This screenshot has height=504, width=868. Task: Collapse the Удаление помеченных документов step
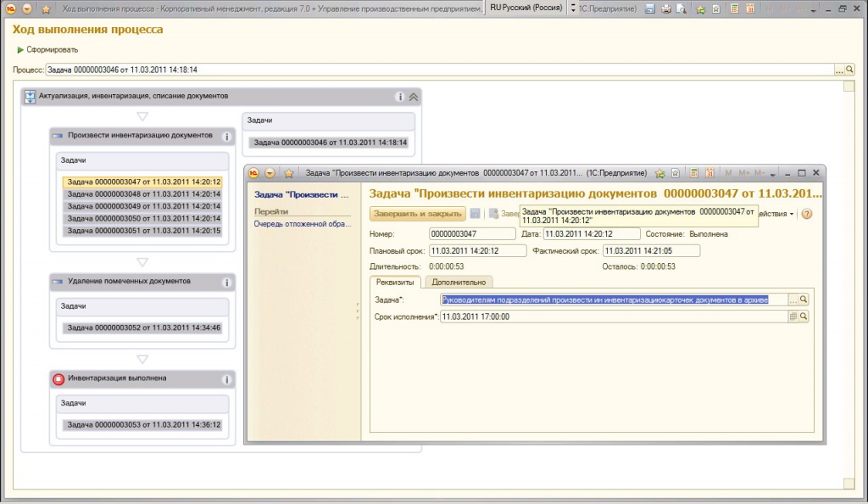[x=58, y=282]
